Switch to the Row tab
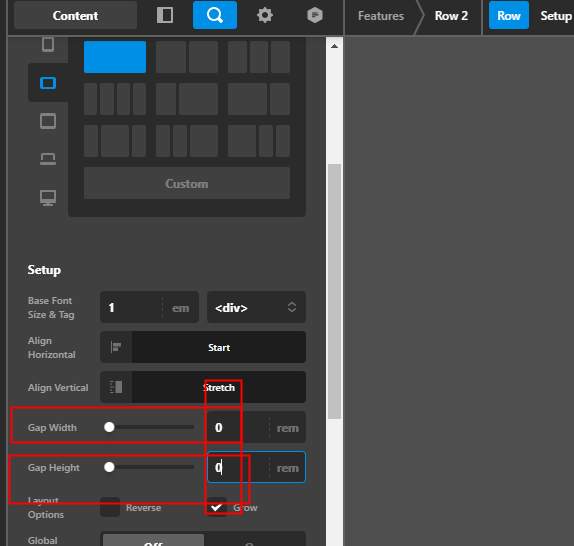This screenshot has height=546, width=574. tap(509, 15)
